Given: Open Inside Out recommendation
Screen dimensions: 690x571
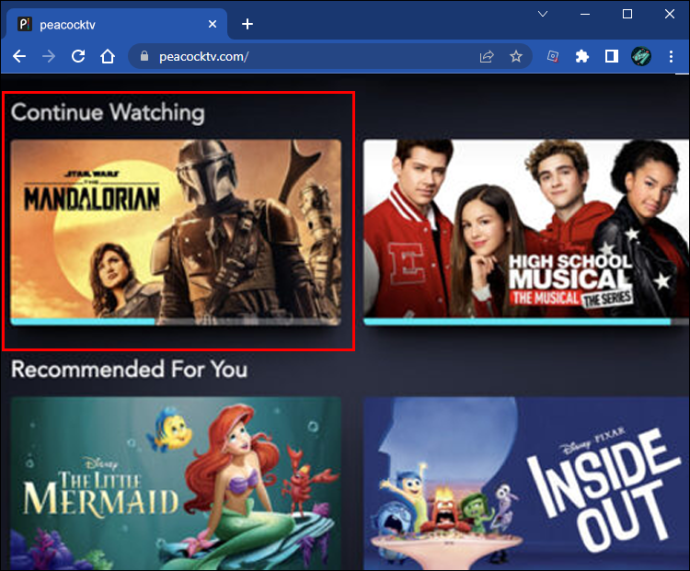Looking at the screenshot, I should point(526,483).
